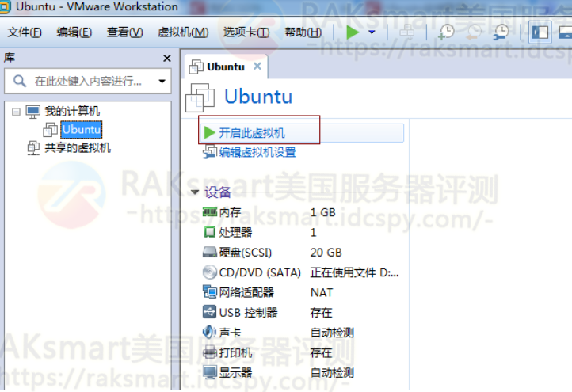The width and height of the screenshot is (572, 392).
Task: Toggle the library sidebar view icon
Action: [540, 32]
